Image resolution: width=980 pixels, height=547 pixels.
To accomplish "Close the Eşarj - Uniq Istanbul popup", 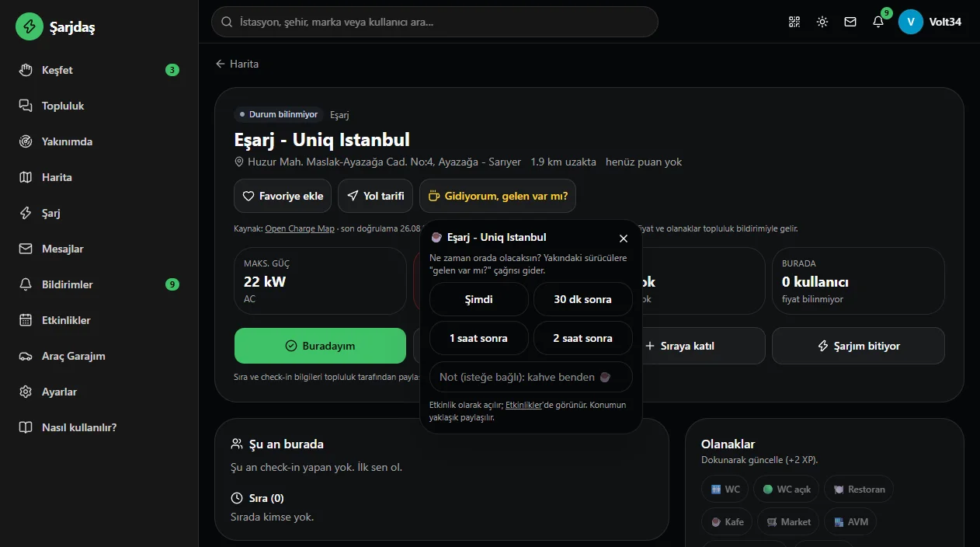I will [x=624, y=239].
